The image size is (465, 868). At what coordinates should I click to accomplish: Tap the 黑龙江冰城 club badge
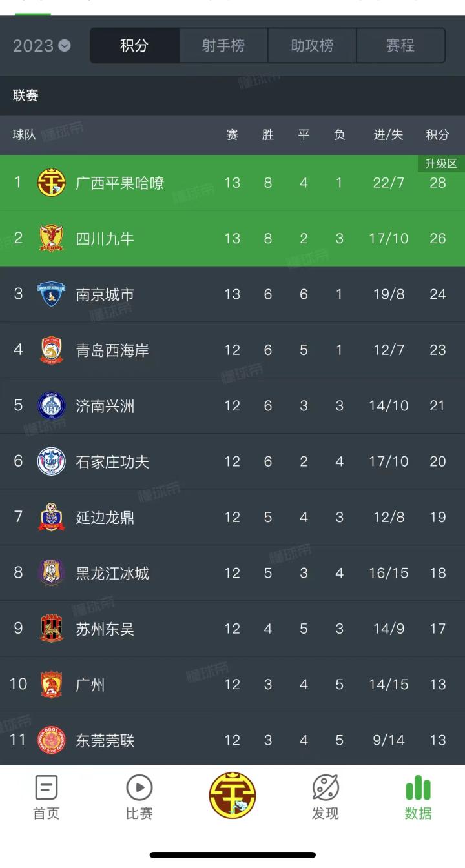point(52,573)
